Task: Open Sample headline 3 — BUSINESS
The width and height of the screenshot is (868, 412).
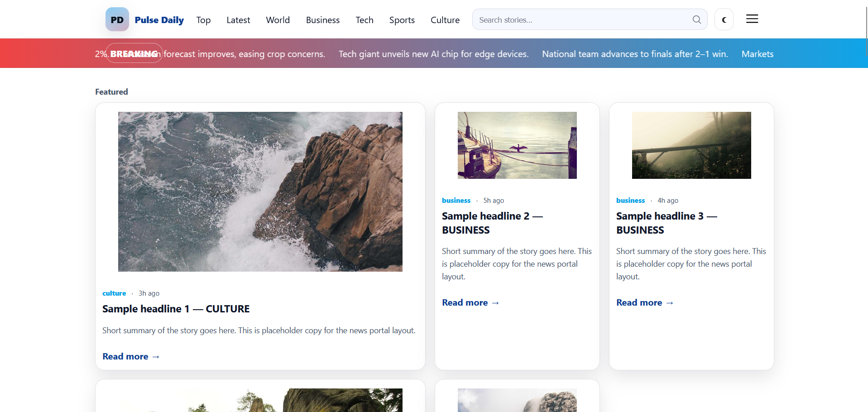Action: tap(667, 223)
